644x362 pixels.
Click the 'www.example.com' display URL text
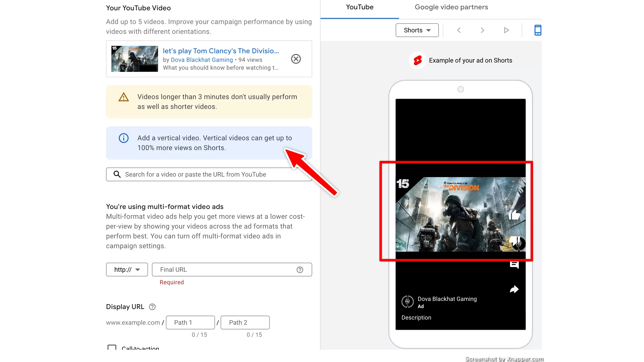(133, 323)
